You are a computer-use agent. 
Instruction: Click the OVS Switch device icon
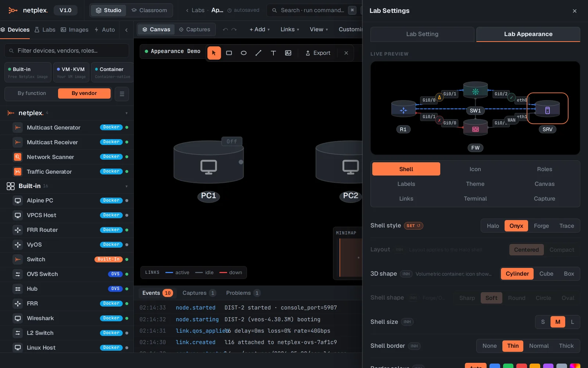17,274
